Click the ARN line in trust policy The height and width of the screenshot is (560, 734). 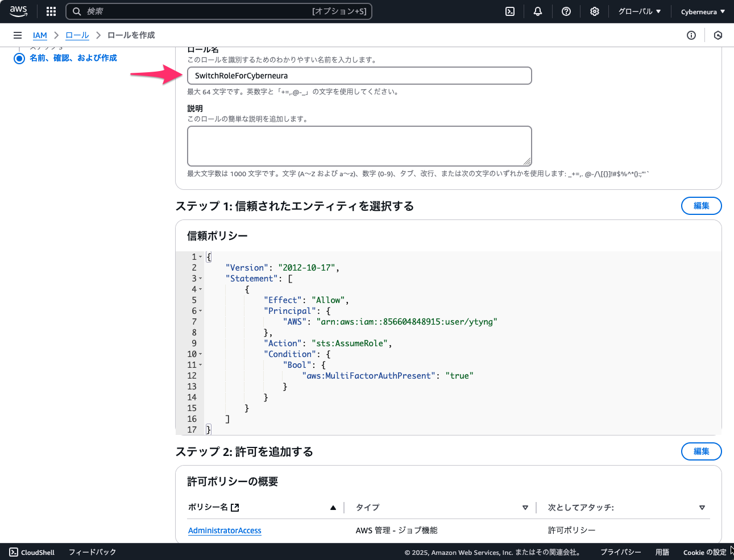[x=390, y=322]
